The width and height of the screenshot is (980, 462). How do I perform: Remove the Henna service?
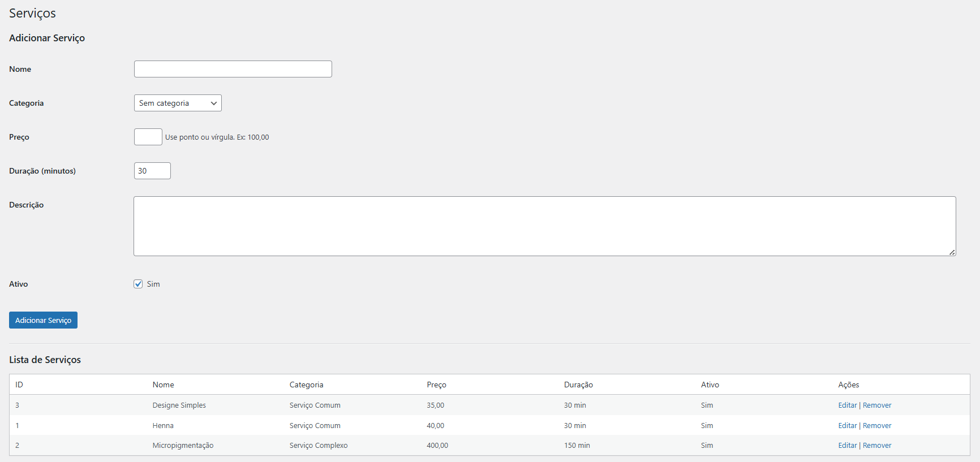tap(877, 426)
